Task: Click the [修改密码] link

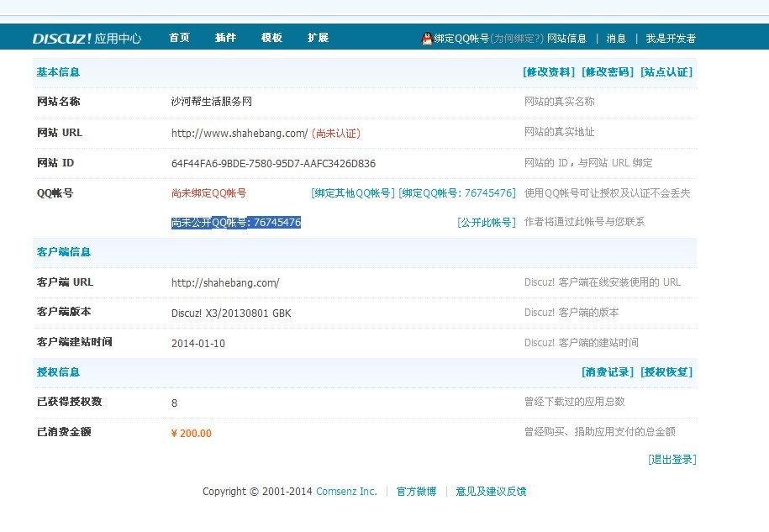Action: (608, 72)
